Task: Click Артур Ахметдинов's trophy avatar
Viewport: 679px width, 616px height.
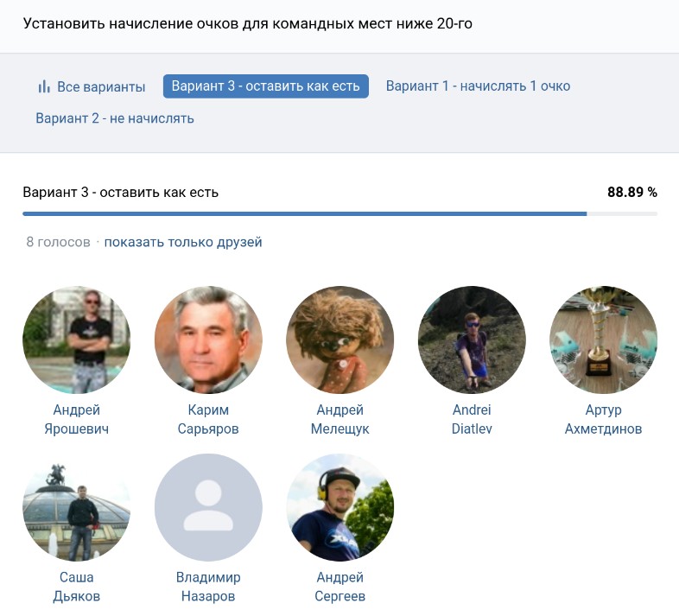Action: (x=603, y=340)
